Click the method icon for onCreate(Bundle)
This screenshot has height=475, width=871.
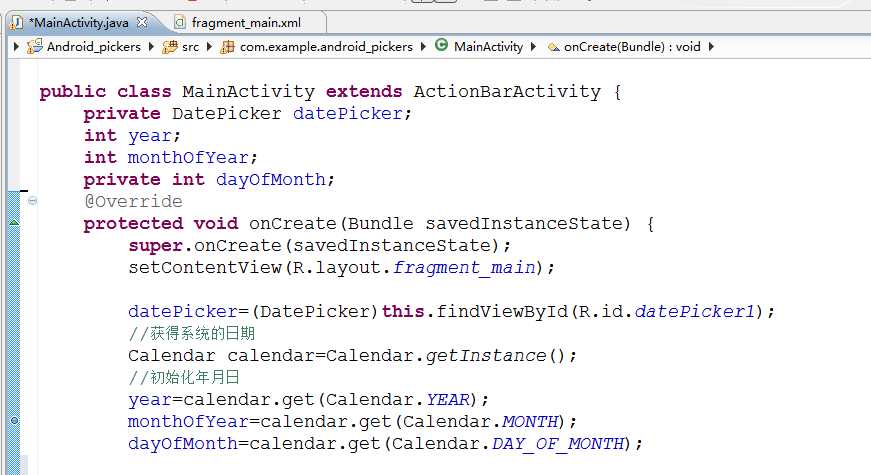(x=553, y=48)
